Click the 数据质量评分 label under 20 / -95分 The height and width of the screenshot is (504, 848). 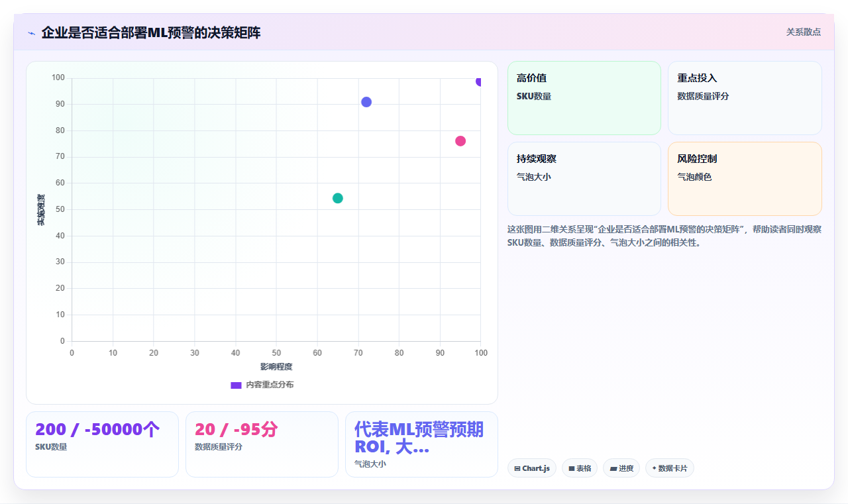(219, 447)
